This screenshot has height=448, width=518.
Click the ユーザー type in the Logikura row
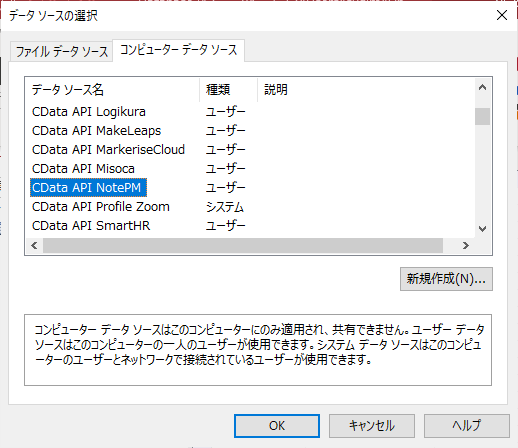pos(225,112)
